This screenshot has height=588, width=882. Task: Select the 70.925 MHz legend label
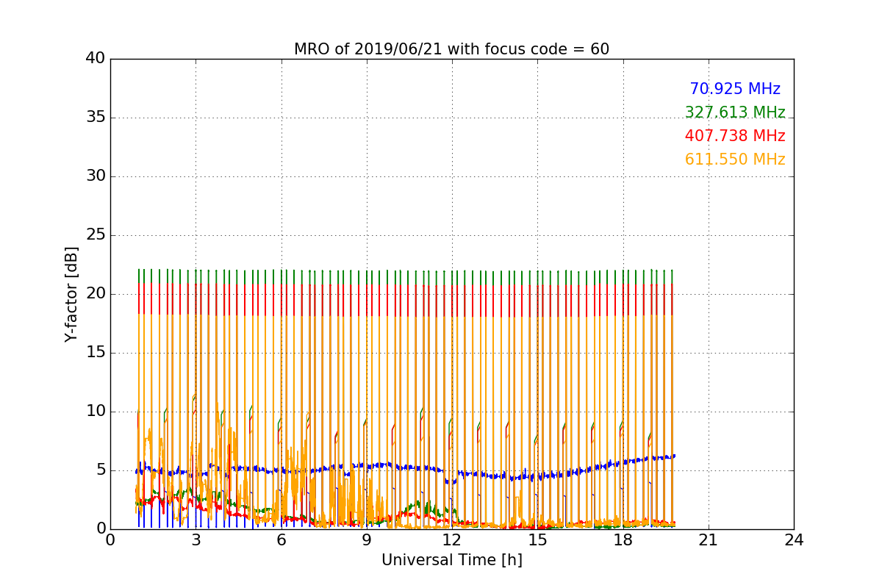(x=735, y=89)
